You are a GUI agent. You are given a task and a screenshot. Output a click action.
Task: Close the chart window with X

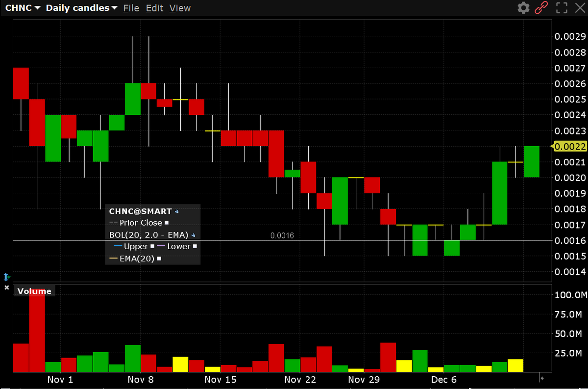click(579, 8)
